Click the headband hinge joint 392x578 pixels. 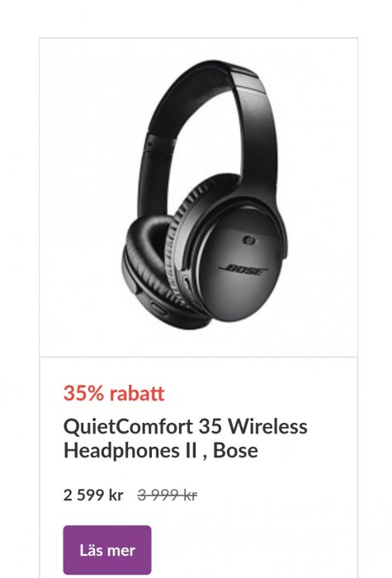point(158,144)
